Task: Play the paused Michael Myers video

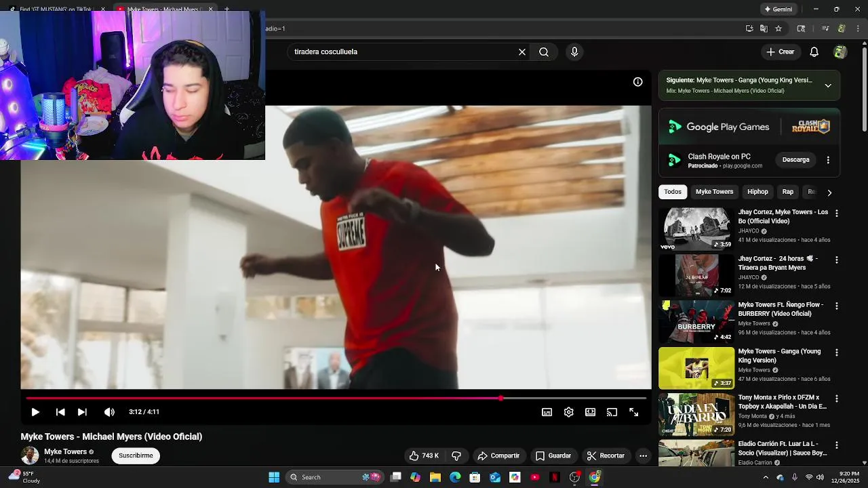Action: pos(35,412)
